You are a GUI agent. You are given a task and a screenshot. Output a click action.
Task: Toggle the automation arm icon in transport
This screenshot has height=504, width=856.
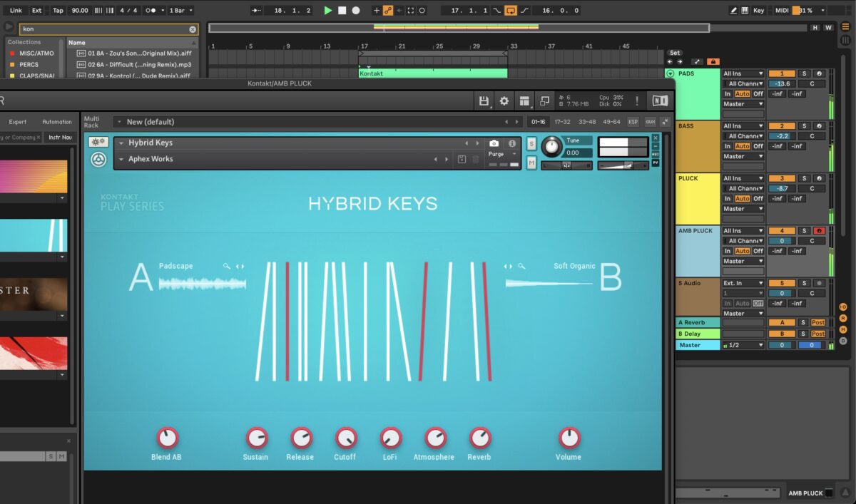(388, 10)
